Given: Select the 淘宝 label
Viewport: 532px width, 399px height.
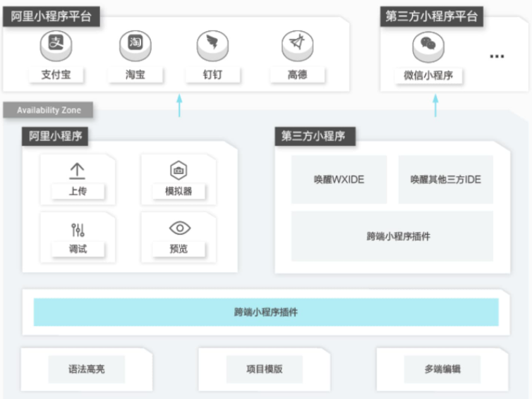Looking at the screenshot, I should point(135,75).
